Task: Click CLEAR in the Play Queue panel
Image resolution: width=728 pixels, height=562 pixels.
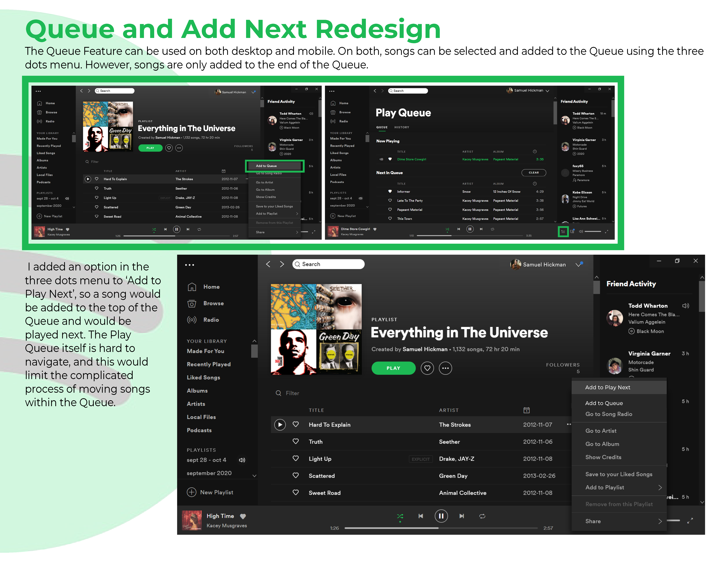Action: pyautogui.click(x=534, y=173)
